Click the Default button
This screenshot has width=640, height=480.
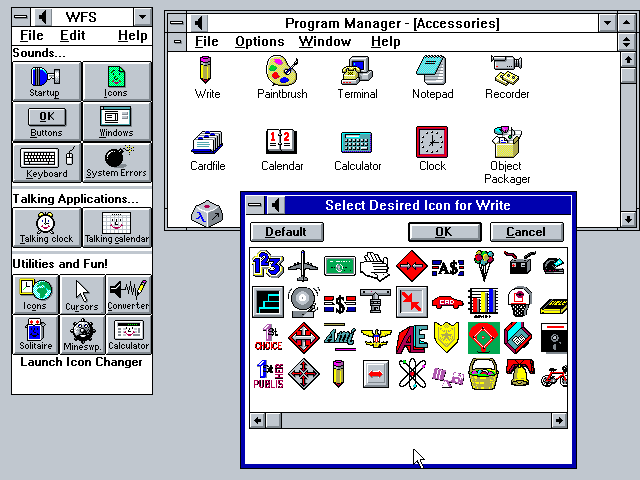pyautogui.click(x=287, y=232)
